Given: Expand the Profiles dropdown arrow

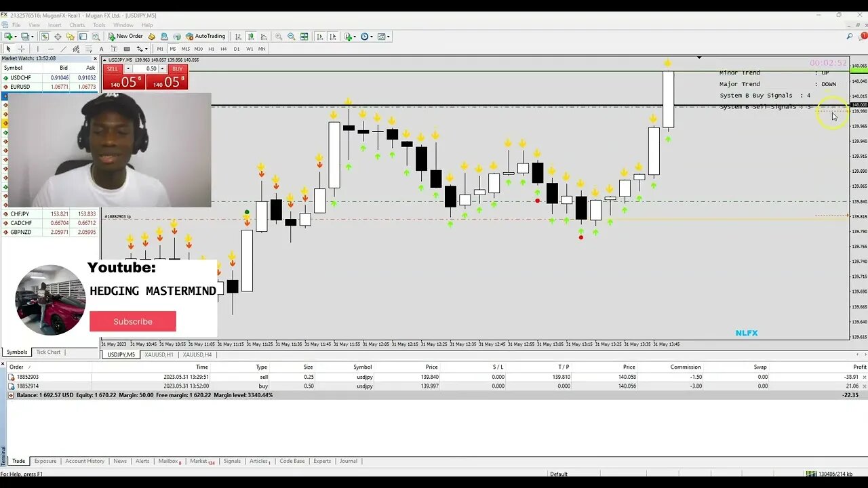Looking at the screenshot, I should [33, 37].
